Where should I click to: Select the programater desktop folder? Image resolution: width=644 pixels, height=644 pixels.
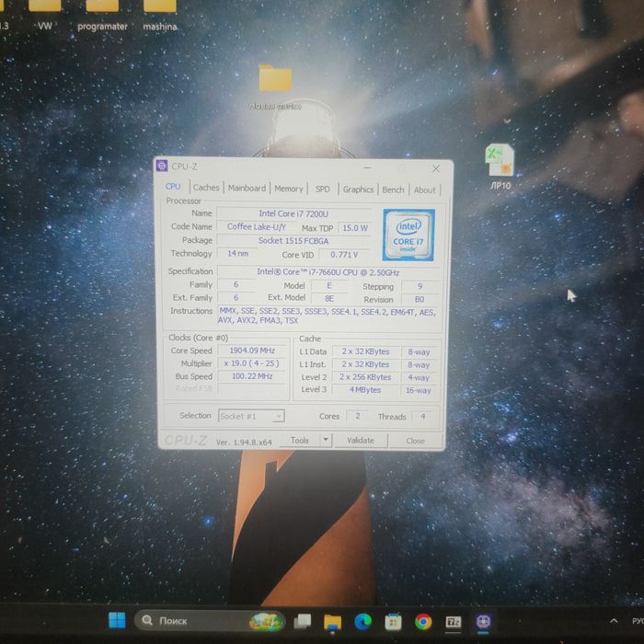click(x=102, y=17)
